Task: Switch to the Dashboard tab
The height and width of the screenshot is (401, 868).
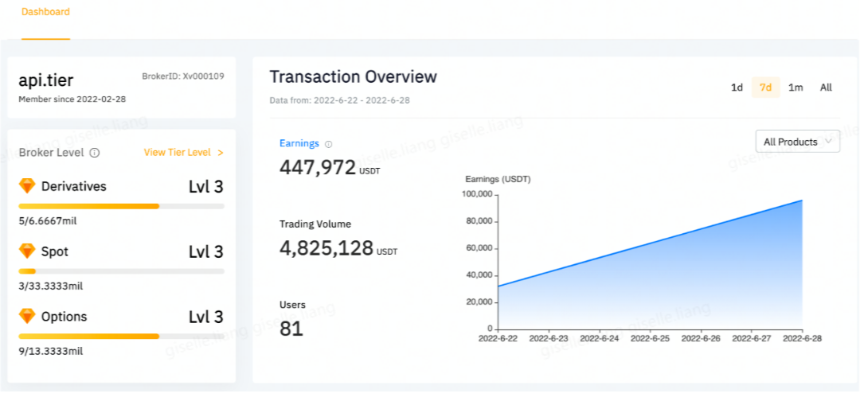Action: tap(45, 13)
